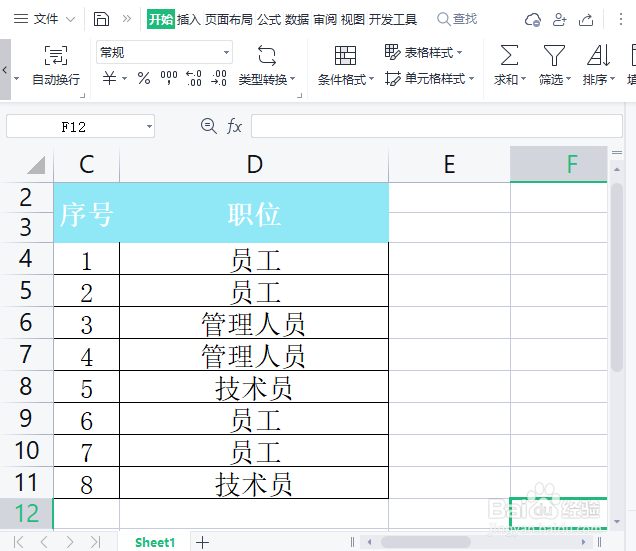
Task: Increase decimal places
Action: point(194,78)
